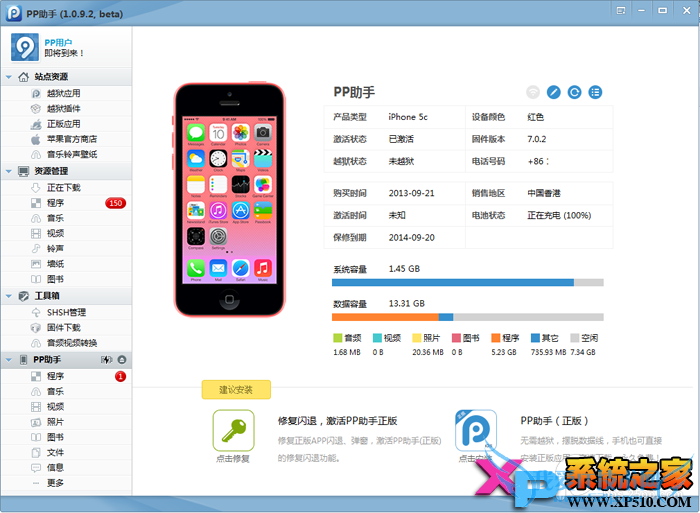Click the iPhone 5c device image

coord(229,200)
